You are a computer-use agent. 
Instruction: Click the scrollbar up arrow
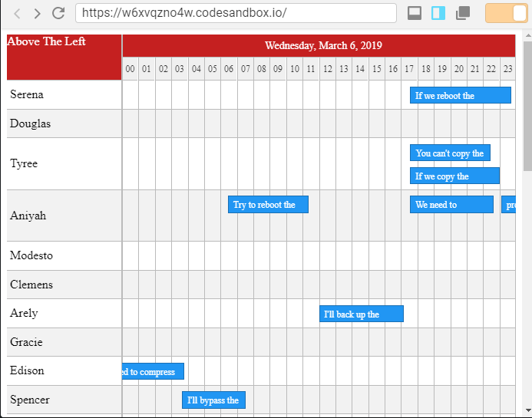coord(528,35)
